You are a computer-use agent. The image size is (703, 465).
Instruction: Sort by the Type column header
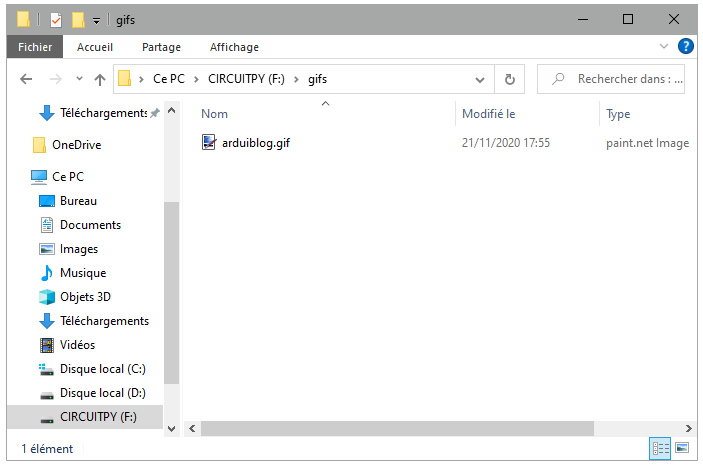(618, 114)
